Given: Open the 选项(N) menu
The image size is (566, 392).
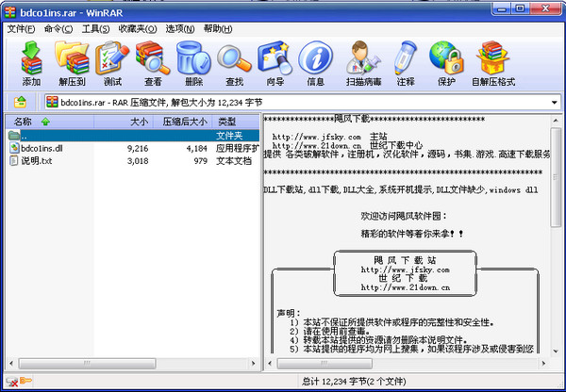Looking at the screenshot, I should click(x=180, y=29).
